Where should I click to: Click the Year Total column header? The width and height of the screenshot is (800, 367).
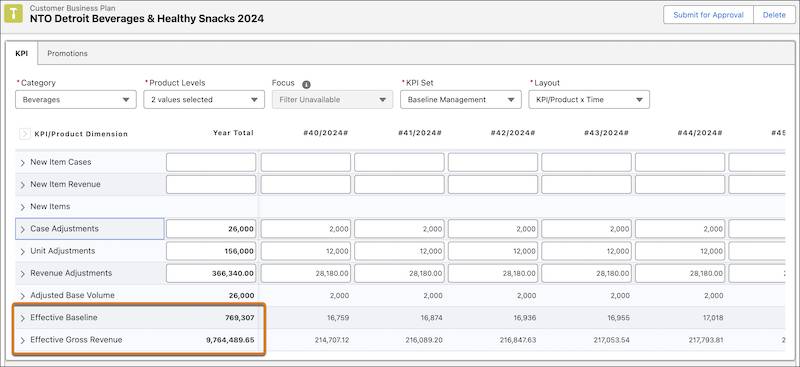tap(233, 133)
